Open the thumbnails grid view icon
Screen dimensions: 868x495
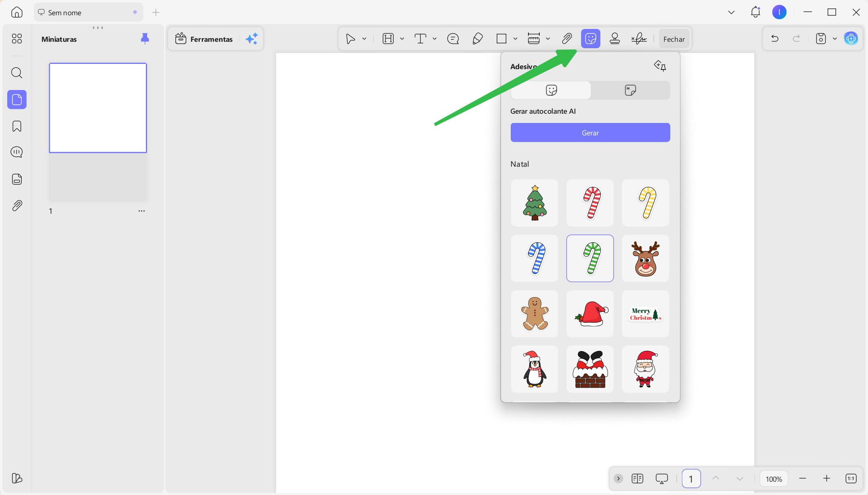pos(16,39)
